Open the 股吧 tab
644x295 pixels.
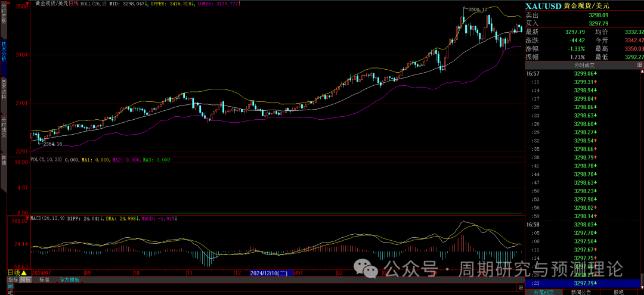point(618,292)
